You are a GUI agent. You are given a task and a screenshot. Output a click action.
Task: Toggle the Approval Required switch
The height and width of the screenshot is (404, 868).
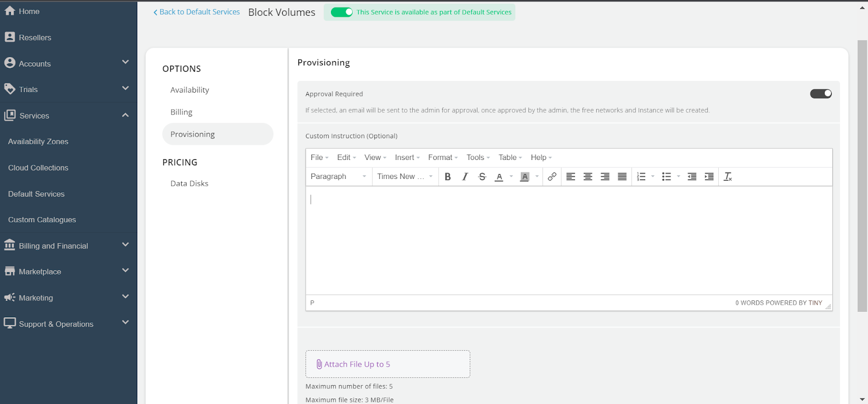821,94
